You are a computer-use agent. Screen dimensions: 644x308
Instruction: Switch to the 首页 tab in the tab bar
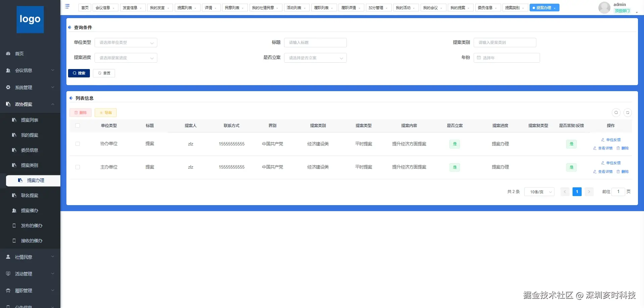pos(85,8)
